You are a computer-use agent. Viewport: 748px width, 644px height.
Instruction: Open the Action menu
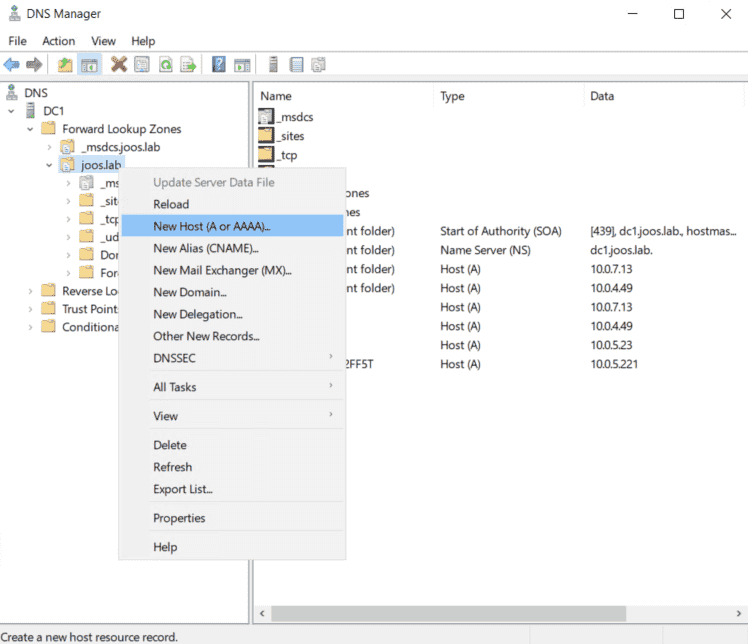(59, 41)
